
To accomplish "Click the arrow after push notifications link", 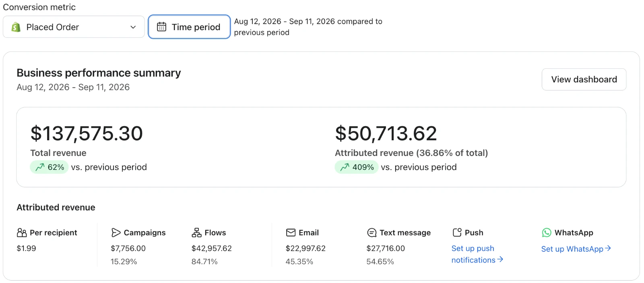I will pos(500,260).
